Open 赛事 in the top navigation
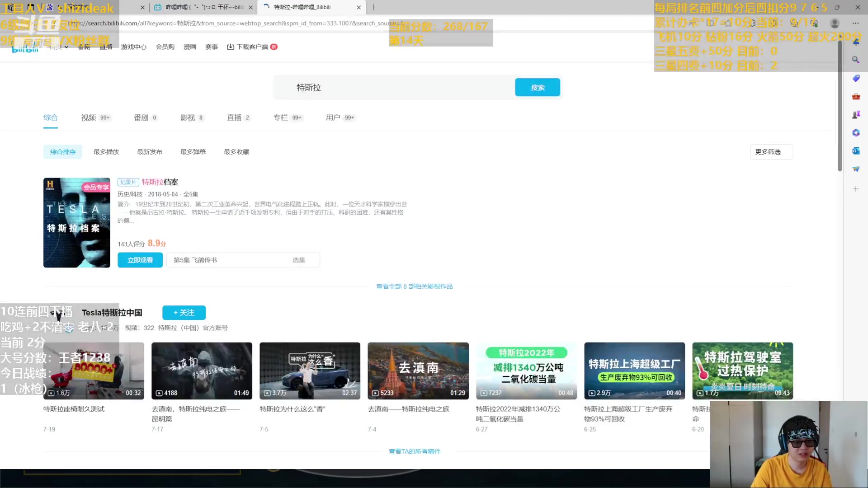The width and height of the screenshot is (868, 488). (x=212, y=47)
